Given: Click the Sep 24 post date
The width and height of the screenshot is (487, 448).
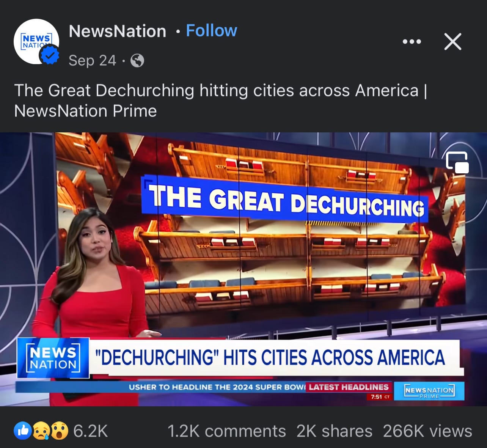Looking at the screenshot, I should coord(92,61).
